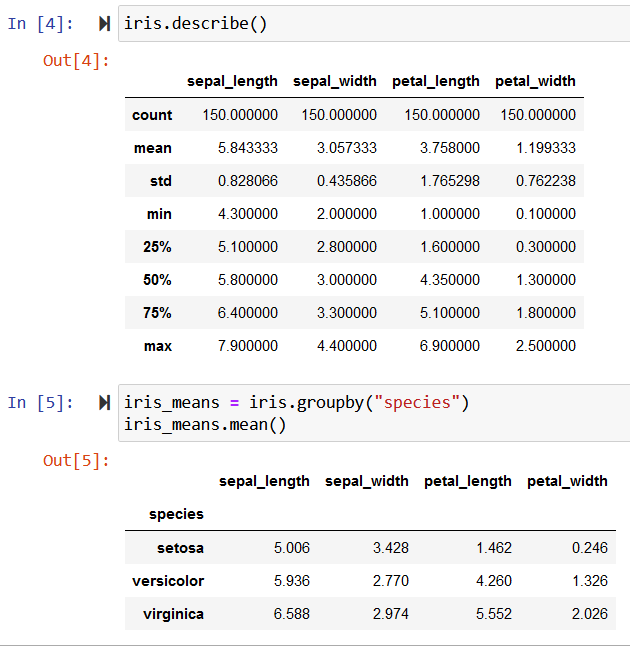Click virginica value 6.588
Screen dimensions: 630x646
click(292, 614)
